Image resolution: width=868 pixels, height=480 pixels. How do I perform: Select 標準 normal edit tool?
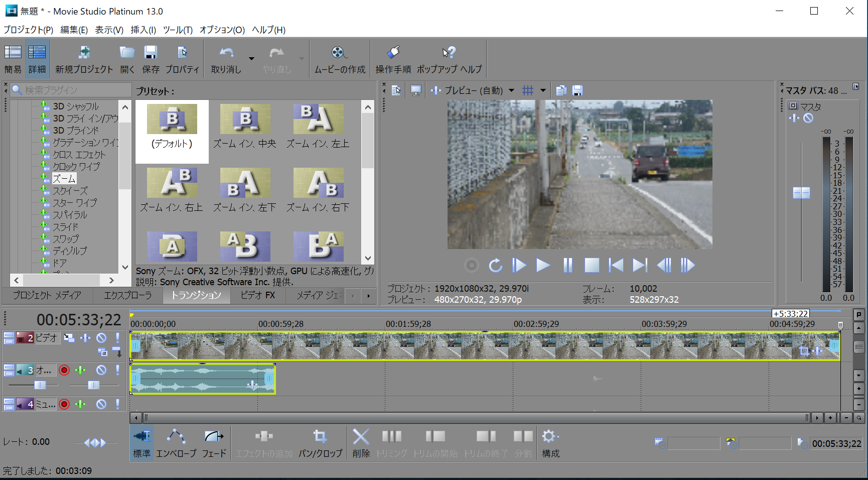pyautogui.click(x=142, y=442)
